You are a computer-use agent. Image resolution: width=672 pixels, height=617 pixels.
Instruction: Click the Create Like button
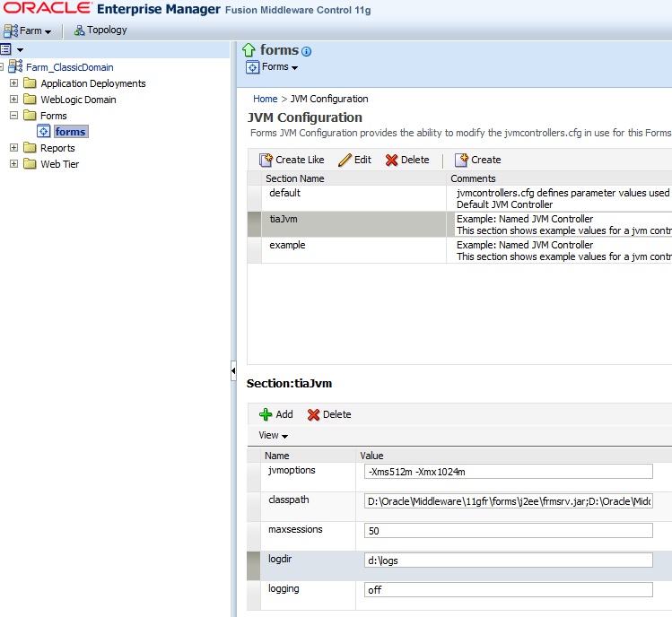point(292,160)
